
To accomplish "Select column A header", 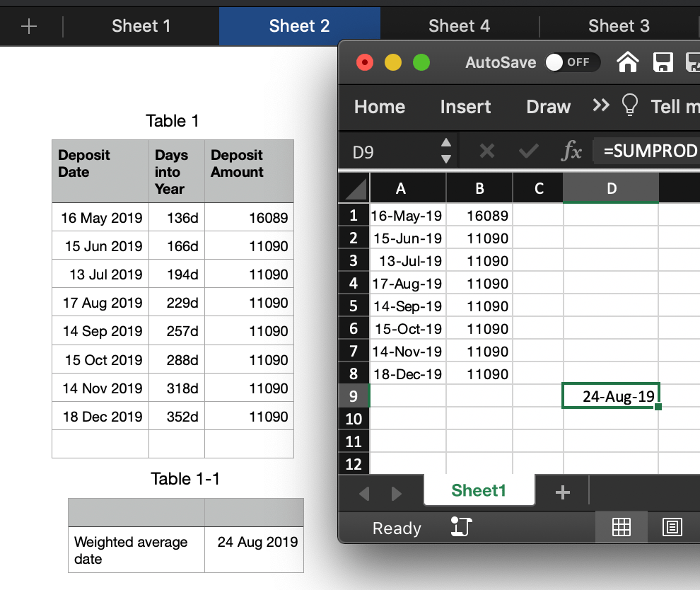I will (407, 188).
